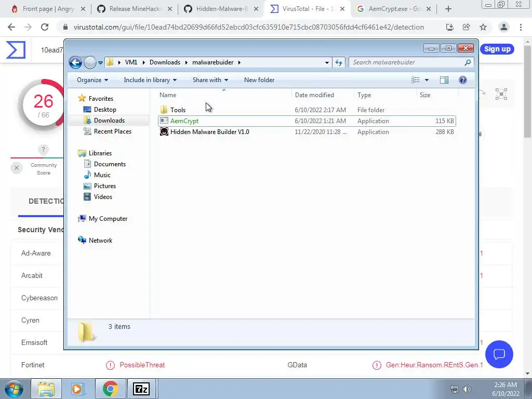The image size is (532, 399).
Task: Open Music library
Action: point(102,175)
